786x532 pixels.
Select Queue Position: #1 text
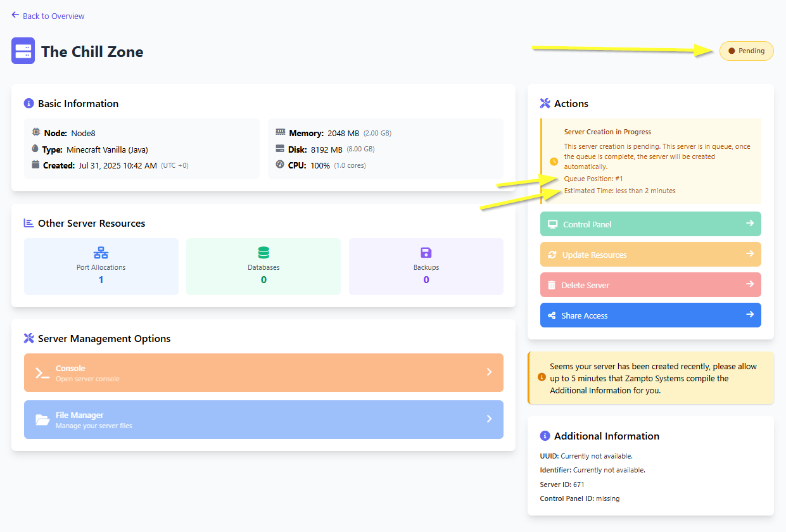click(x=593, y=179)
